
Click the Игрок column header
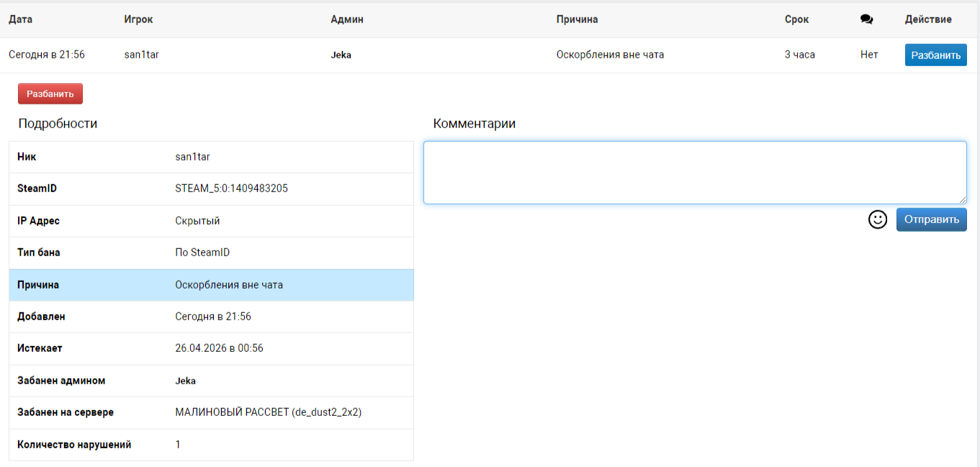coord(138,19)
